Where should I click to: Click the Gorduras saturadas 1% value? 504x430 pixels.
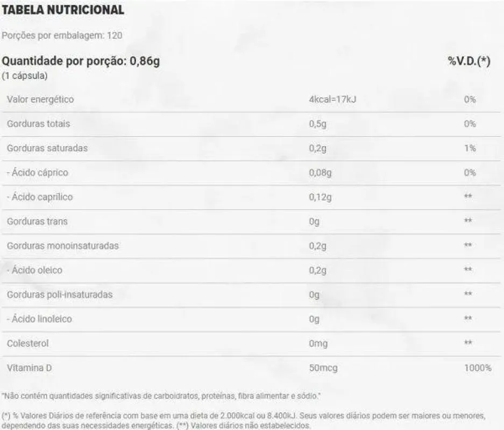click(470, 148)
